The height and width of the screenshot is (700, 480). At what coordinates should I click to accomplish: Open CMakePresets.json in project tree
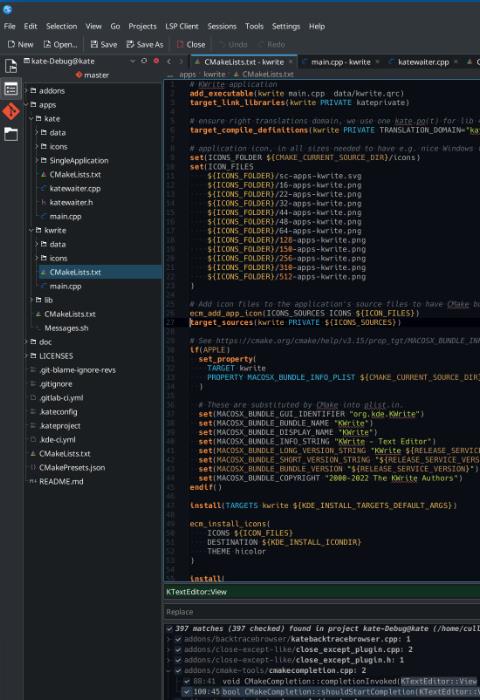click(72, 467)
